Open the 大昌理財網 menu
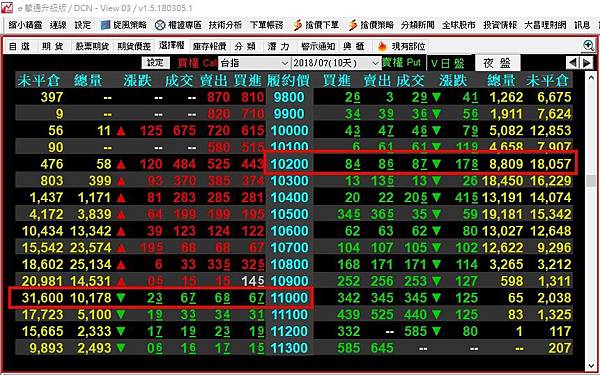 (545, 25)
